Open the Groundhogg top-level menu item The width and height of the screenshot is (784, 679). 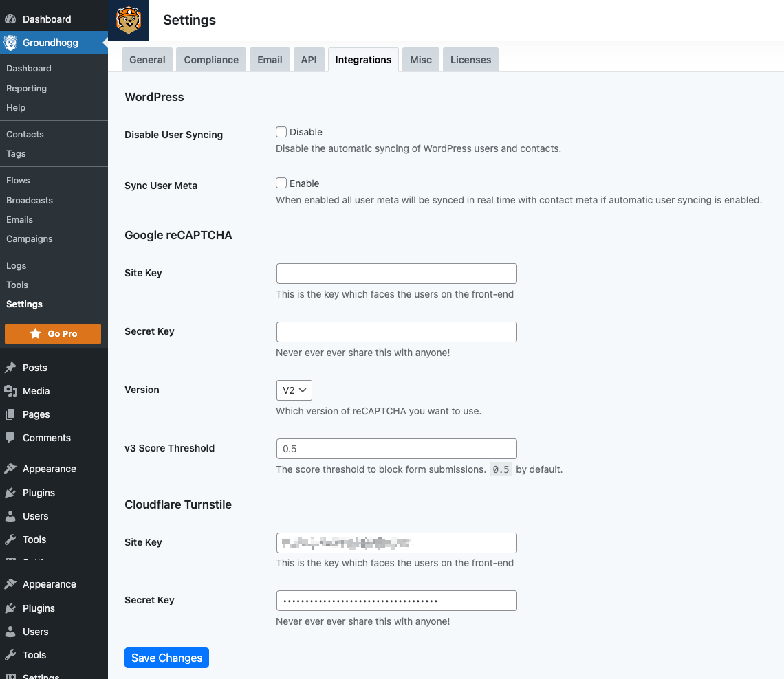54,43
